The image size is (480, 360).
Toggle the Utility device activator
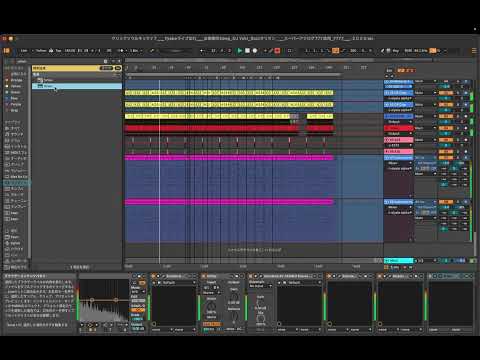point(204,276)
